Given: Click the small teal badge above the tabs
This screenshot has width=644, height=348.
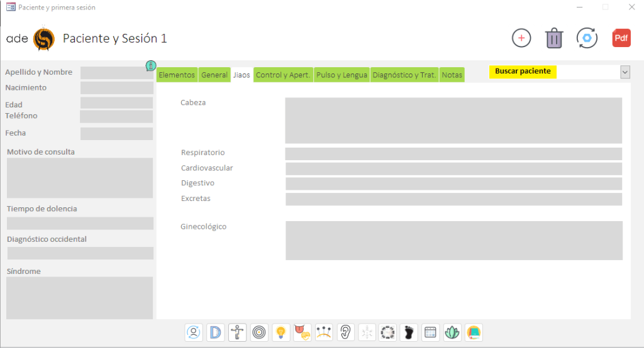Looking at the screenshot, I should pyautogui.click(x=151, y=65).
